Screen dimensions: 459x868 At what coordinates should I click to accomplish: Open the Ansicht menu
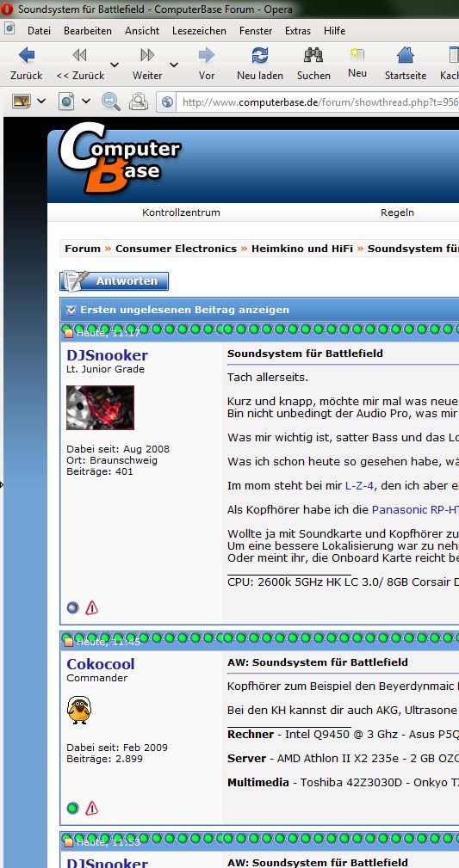tap(142, 31)
